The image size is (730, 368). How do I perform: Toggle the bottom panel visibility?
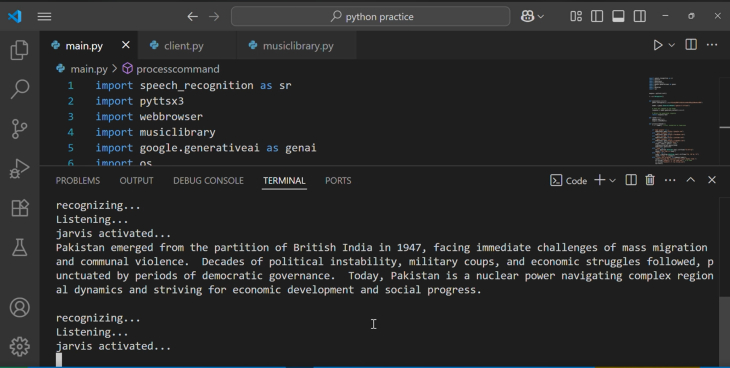618,16
